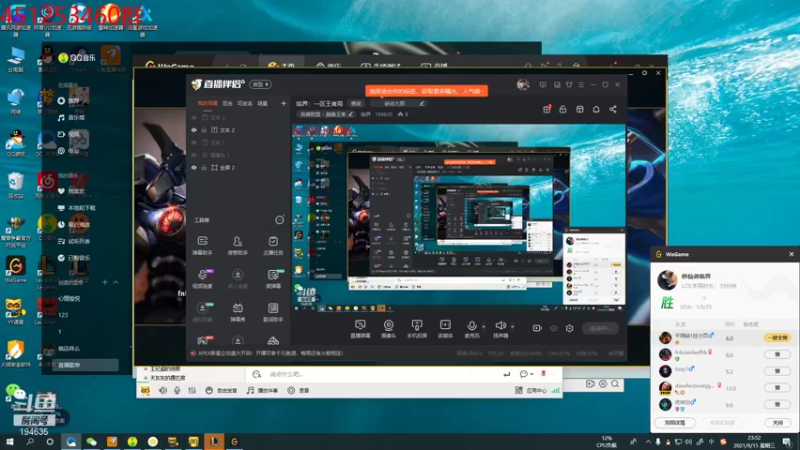Screen dimensions: 800x450
Task: Open the 主播任务 tool icon
Action: click(x=273, y=245)
